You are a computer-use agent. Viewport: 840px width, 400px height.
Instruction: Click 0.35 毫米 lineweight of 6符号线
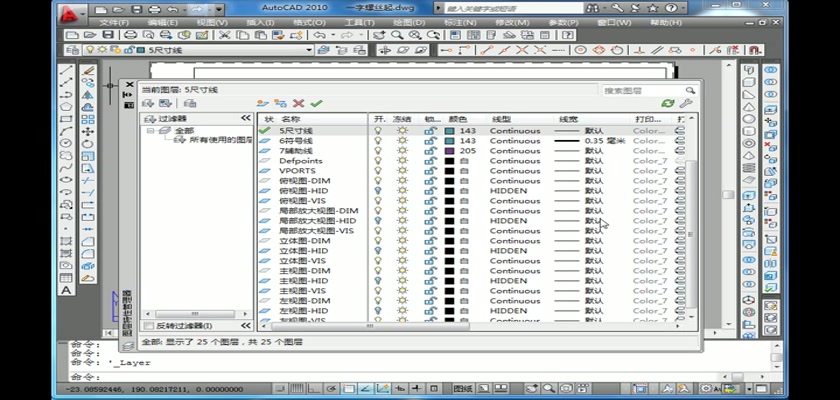[605, 140]
